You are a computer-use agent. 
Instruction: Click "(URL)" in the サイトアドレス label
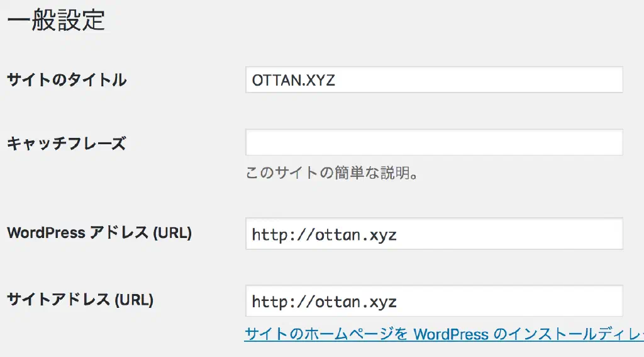pyautogui.click(x=133, y=300)
